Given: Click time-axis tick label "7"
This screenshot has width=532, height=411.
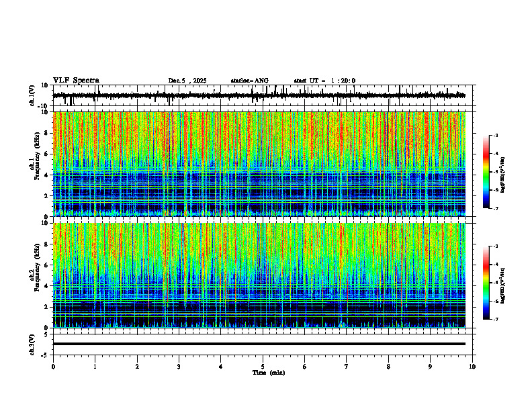Looking at the screenshot, I should pos(347,367).
